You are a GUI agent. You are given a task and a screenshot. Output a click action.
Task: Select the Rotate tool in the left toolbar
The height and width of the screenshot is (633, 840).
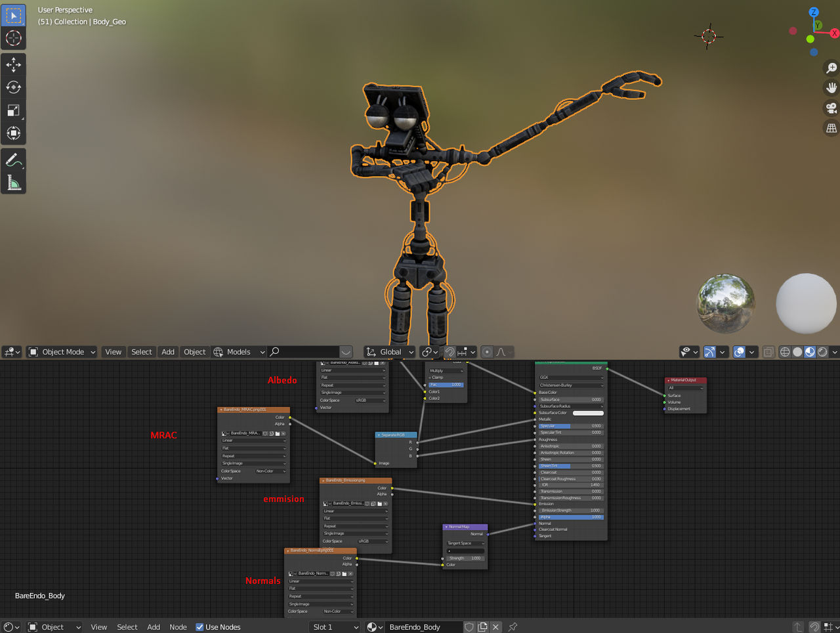[13, 87]
